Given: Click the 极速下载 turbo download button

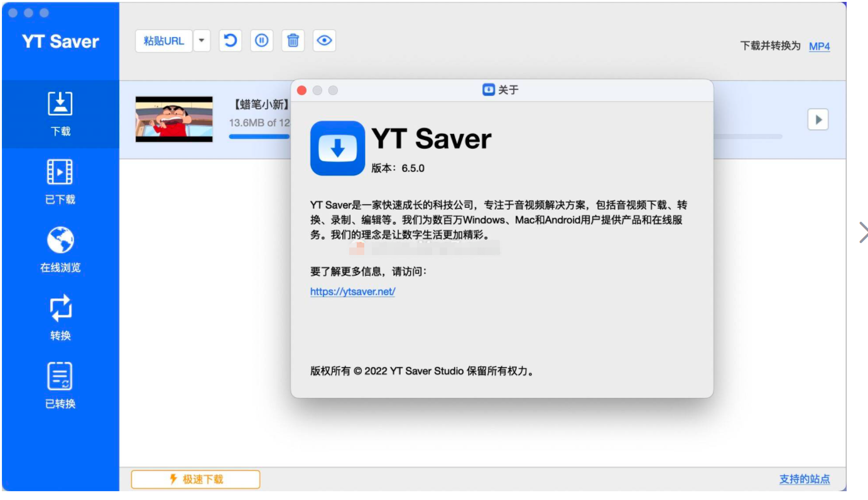Looking at the screenshot, I should pos(195,479).
